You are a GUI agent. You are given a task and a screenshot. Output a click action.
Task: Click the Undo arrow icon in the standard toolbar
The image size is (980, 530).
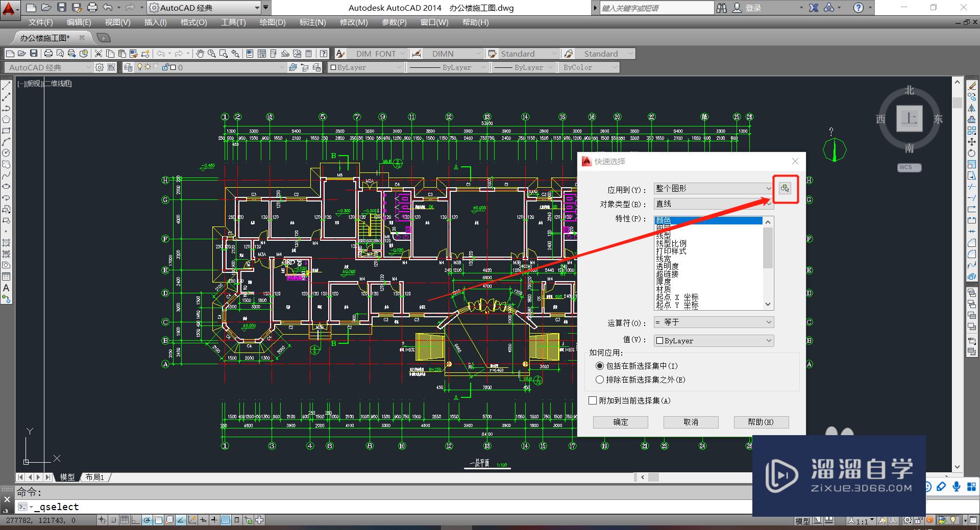[161, 54]
